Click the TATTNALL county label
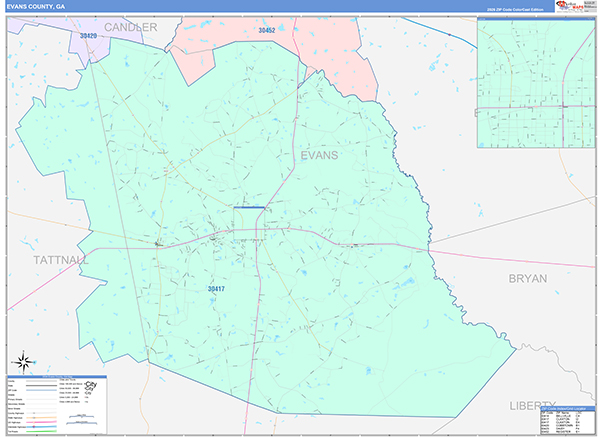This screenshot has height=437, width=600. [61, 260]
